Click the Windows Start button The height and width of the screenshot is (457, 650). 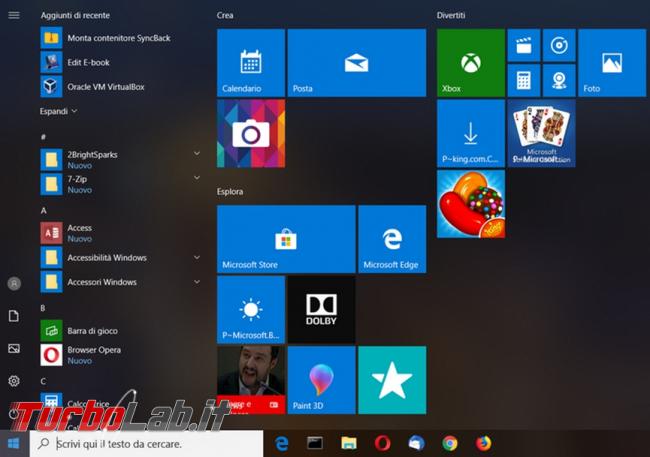point(14,444)
